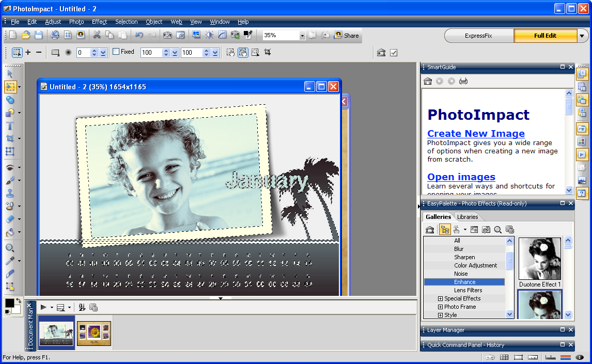
Task: Click the Undo arrow icon
Action: point(139,35)
